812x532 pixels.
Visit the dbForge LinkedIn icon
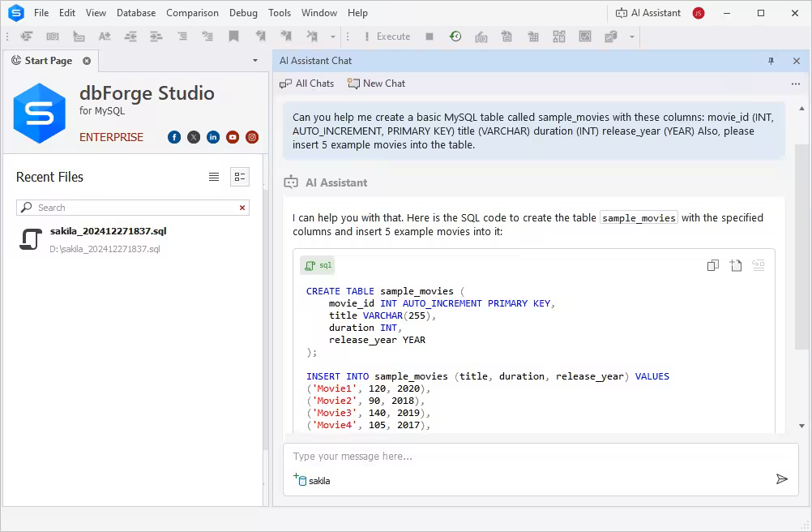[213, 137]
